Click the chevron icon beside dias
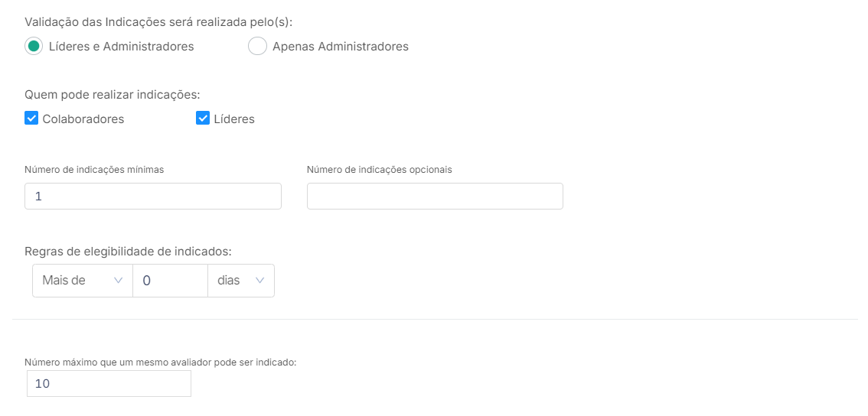 pyautogui.click(x=259, y=281)
